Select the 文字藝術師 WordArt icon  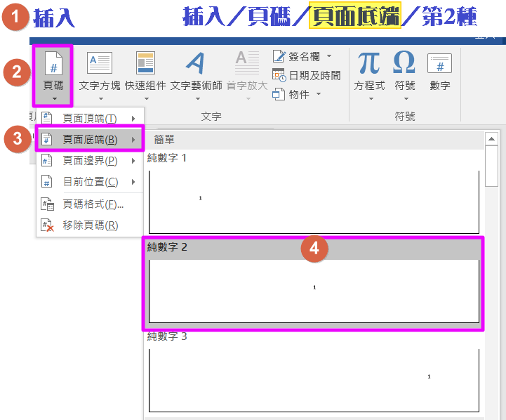196,63
